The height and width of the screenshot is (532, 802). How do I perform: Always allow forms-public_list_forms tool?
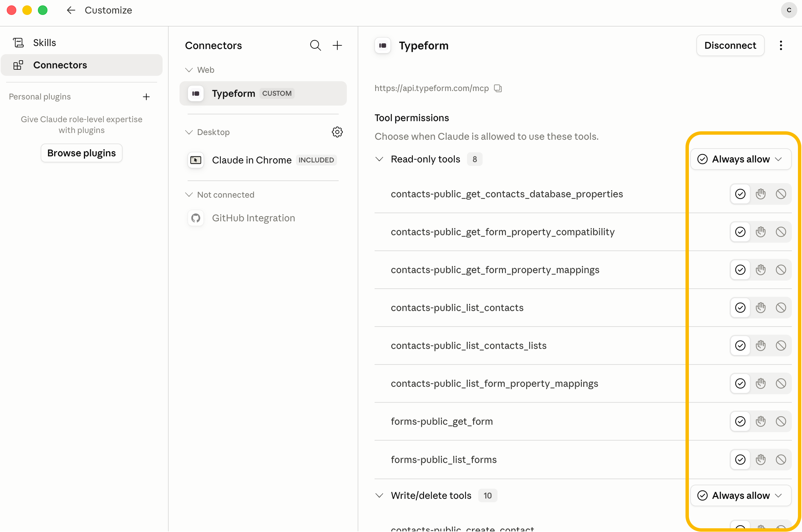(740, 459)
